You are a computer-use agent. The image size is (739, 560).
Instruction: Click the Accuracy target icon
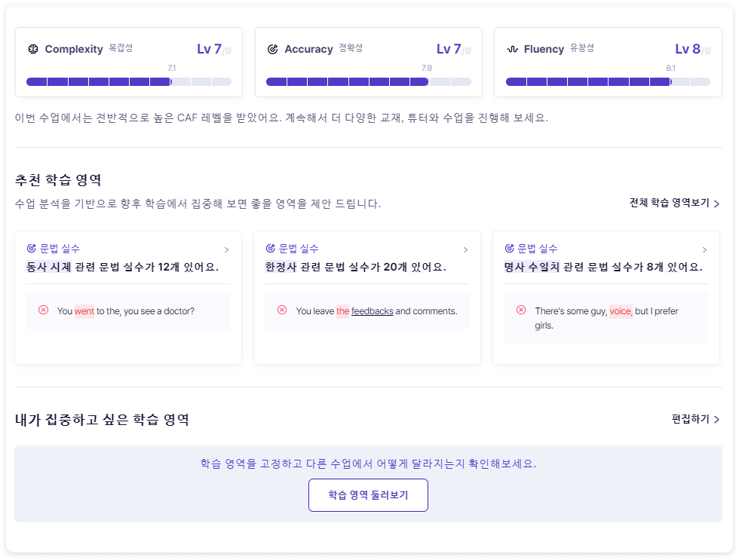pos(272,49)
